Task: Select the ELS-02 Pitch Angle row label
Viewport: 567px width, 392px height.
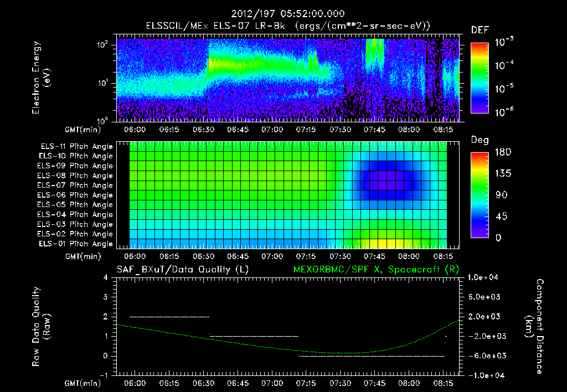Action: click(75, 234)
